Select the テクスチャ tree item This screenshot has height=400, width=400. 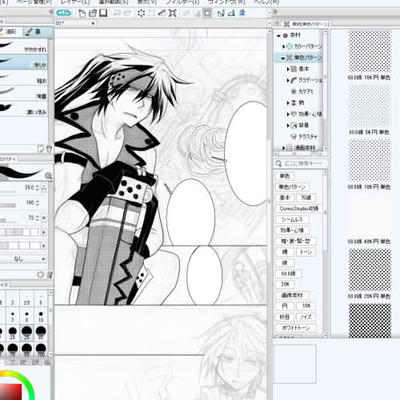coord(304,136)
